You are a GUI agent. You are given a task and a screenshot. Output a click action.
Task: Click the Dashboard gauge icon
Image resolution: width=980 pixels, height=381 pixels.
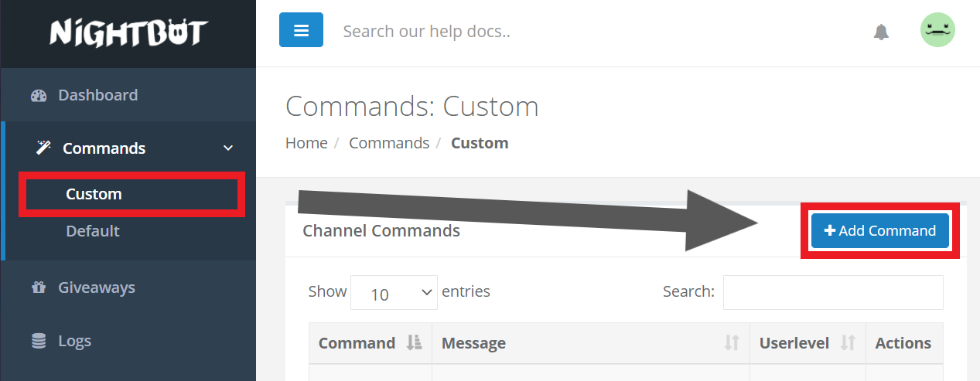[39, 96]
